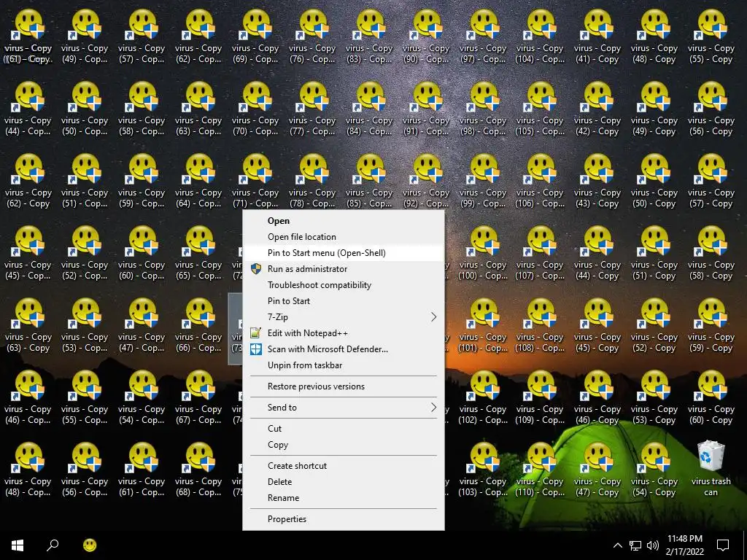Select the virus - Copy (65) desktop shortcut
The width and height of the screenshot is (747, 560).
pos(198,254)
